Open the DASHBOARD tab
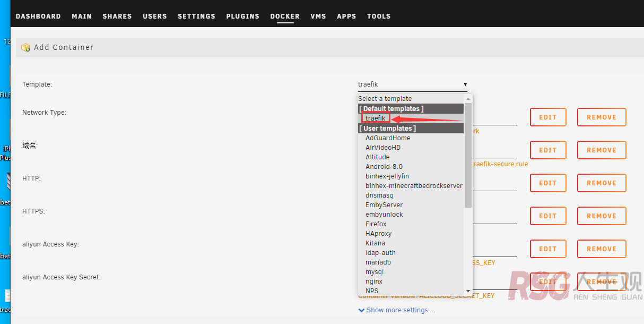This screenshot has width=644, height=324. [x=38, y=16]
